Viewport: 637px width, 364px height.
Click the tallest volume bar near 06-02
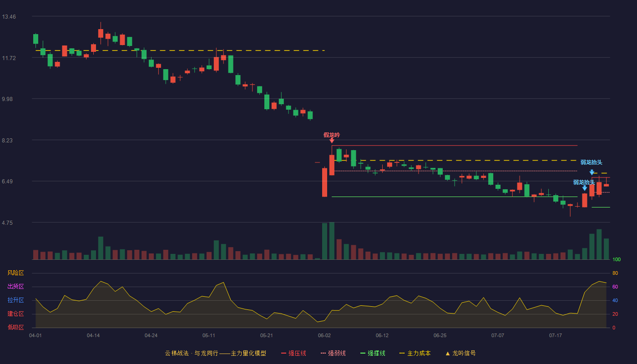[x=332, y=241]
